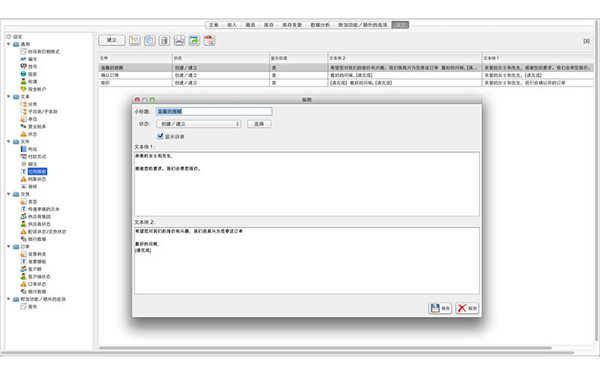Click the 地址 address book icon
The image size is (600, 375).
23,149
